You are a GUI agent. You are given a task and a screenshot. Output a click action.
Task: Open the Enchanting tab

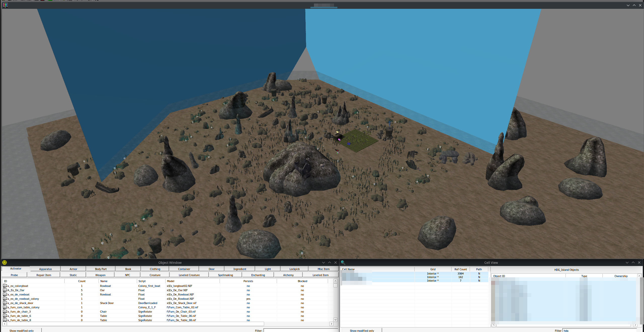tap(258, 275)
